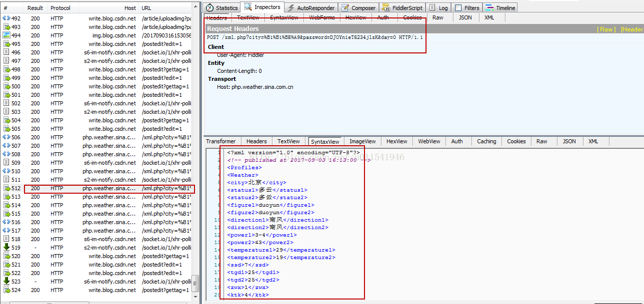Viewport: 644px width, 304px height.
Task: Click the <Profiles> line in the XML response
Action: 244,168
